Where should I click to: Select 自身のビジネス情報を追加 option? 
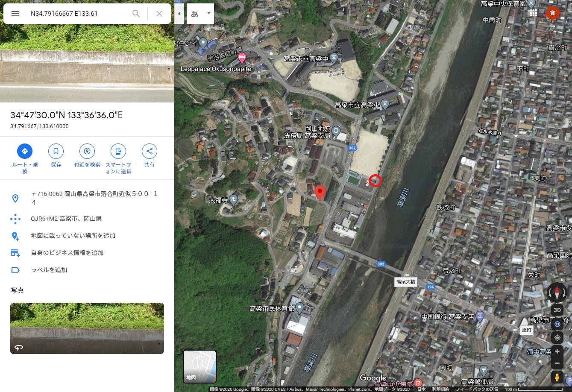(x=67, y=253)
